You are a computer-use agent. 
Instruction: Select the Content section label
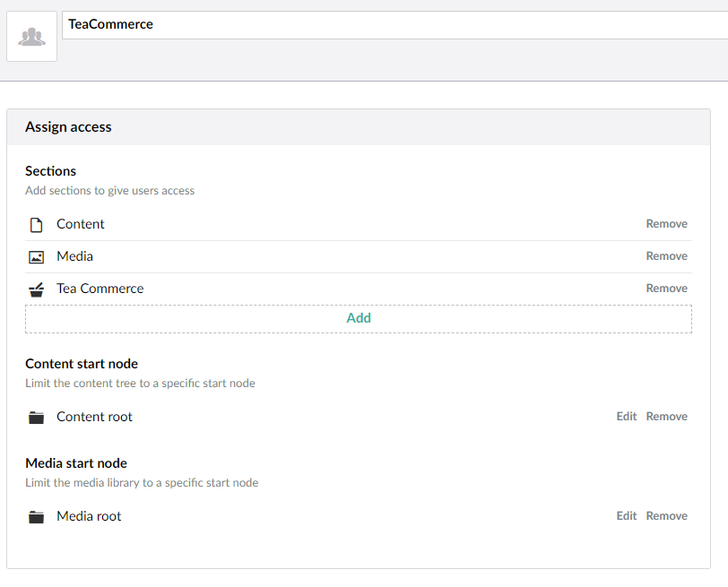pyautogui.click(x=81, y=224)
